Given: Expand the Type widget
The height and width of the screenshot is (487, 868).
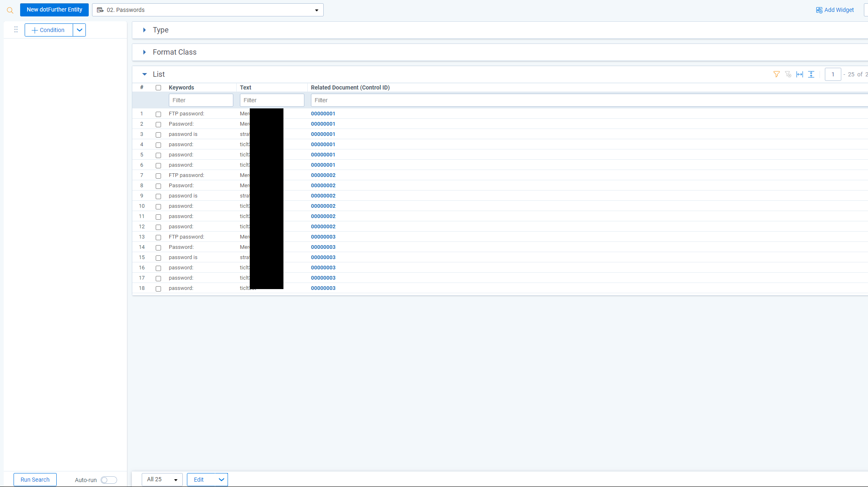Looking at the screenshot, I should coord(144,30).
